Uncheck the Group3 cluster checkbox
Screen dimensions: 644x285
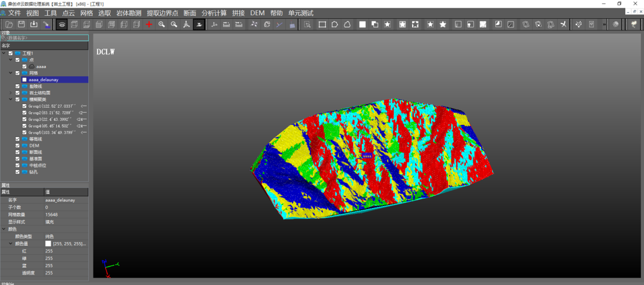(x=25, y=119)
